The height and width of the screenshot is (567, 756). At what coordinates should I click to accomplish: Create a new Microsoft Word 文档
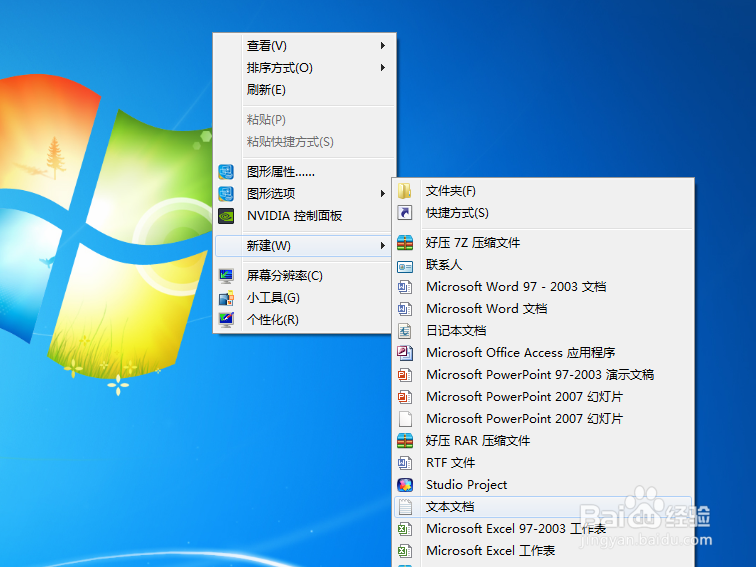(x=543, y=309)
